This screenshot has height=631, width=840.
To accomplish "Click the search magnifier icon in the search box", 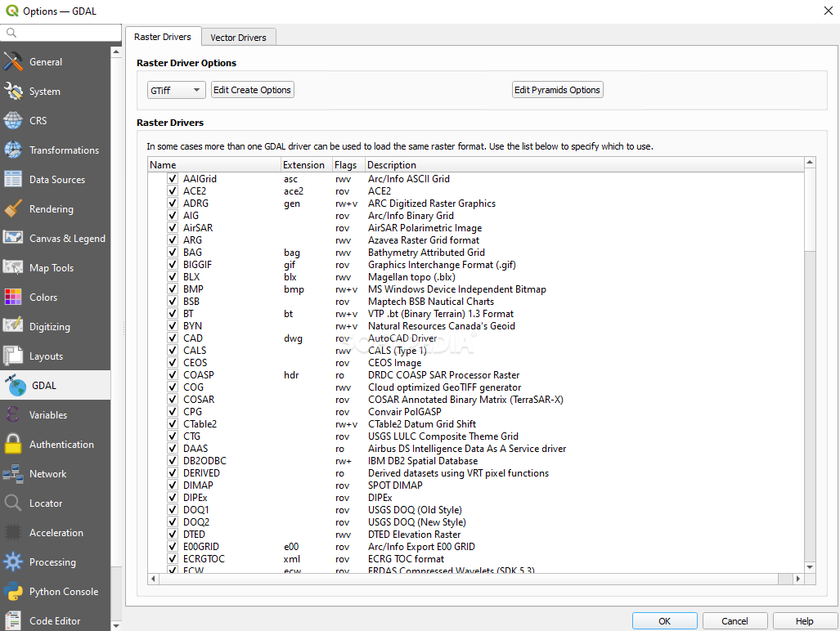I will click(11, 33).
